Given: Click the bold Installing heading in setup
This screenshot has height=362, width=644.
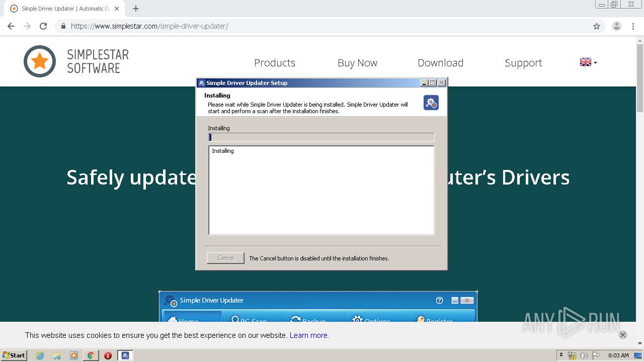Looking at the screenshot, I should tap(217, 96).
